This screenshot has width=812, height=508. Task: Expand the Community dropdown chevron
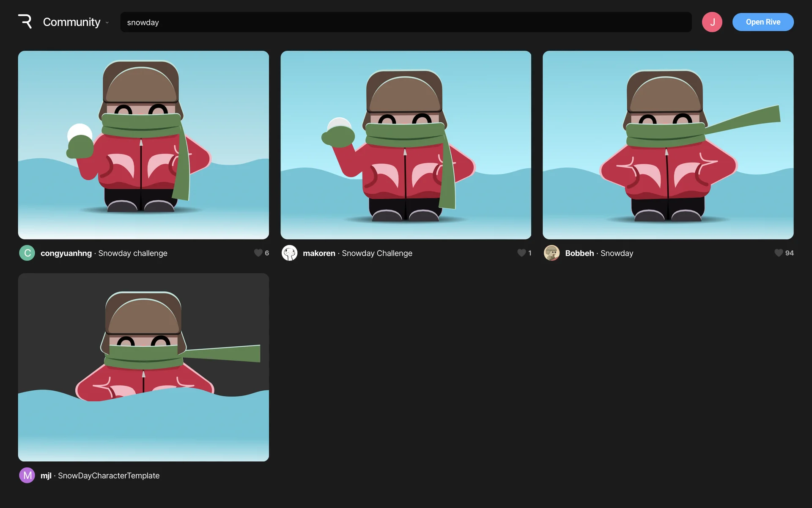(107, 23)
